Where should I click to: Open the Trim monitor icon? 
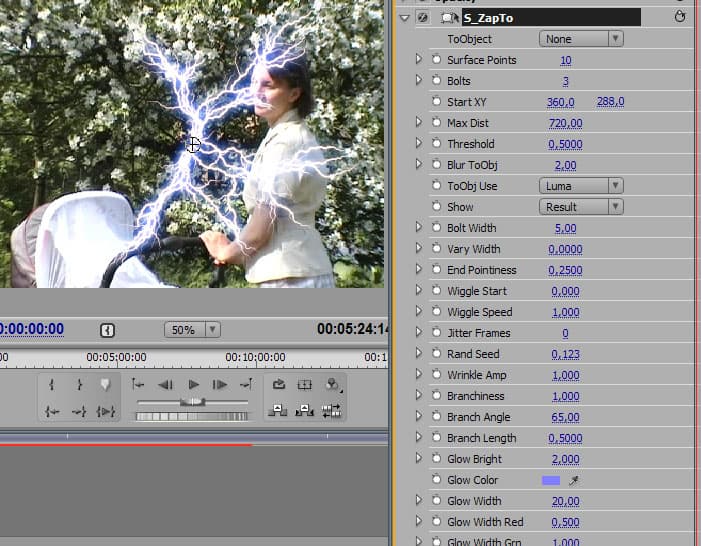(x=331, y=411)
